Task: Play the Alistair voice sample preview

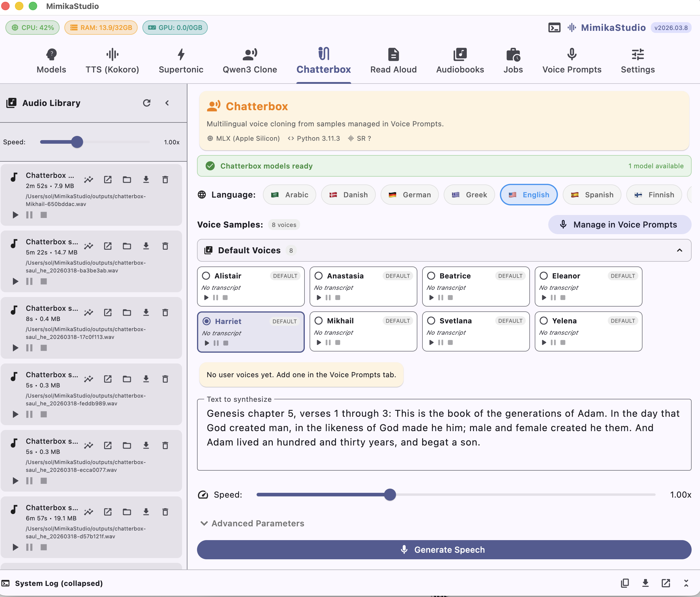Action: coord(206,298)
